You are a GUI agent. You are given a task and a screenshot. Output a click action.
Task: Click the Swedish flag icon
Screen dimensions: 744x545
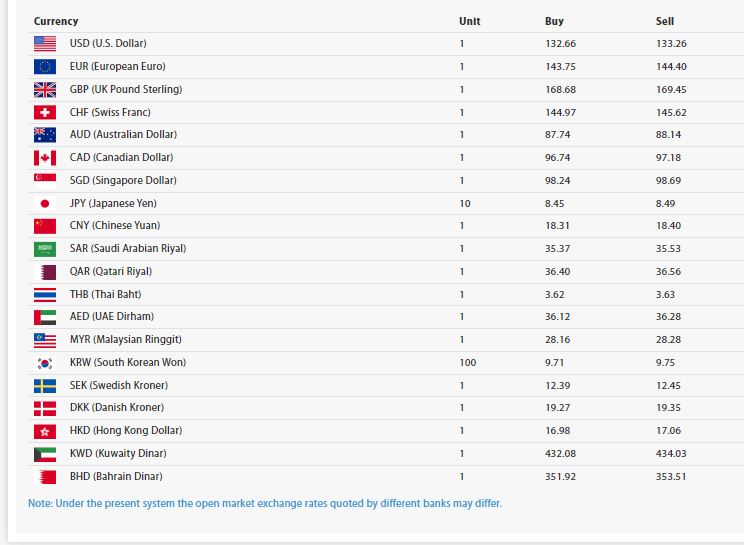coord(45,386)
